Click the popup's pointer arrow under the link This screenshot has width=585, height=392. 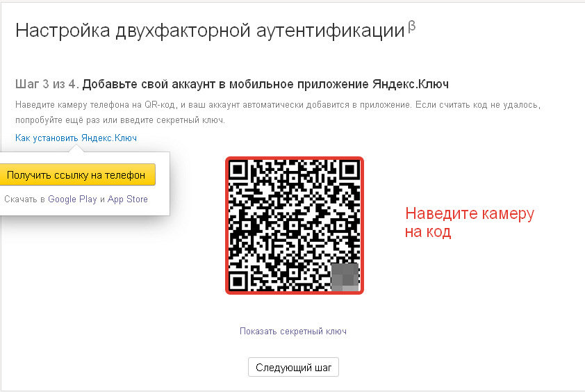coord(76,148)
